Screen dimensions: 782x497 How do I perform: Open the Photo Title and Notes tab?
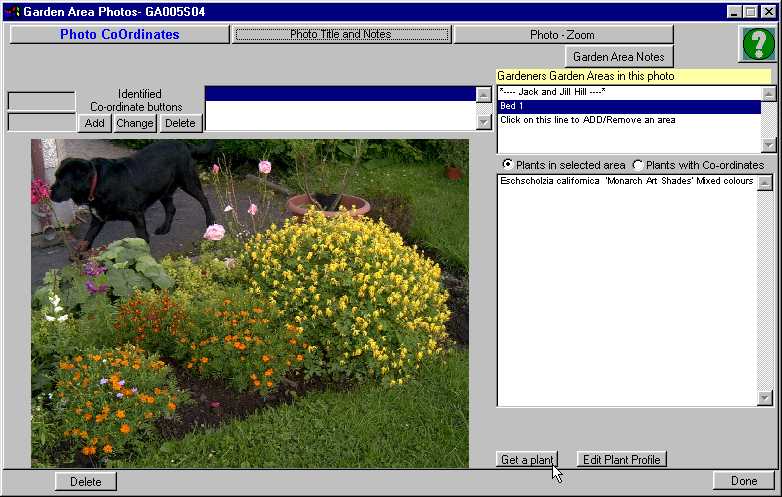coord(342,34)
